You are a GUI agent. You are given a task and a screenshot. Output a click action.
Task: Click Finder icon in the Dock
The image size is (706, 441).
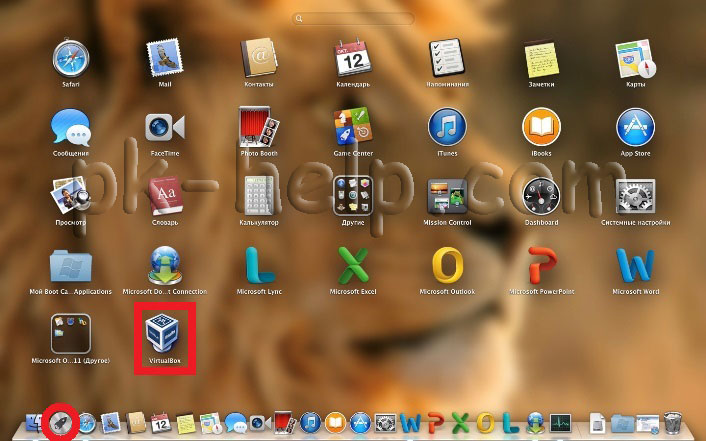(x=34, y=423)
